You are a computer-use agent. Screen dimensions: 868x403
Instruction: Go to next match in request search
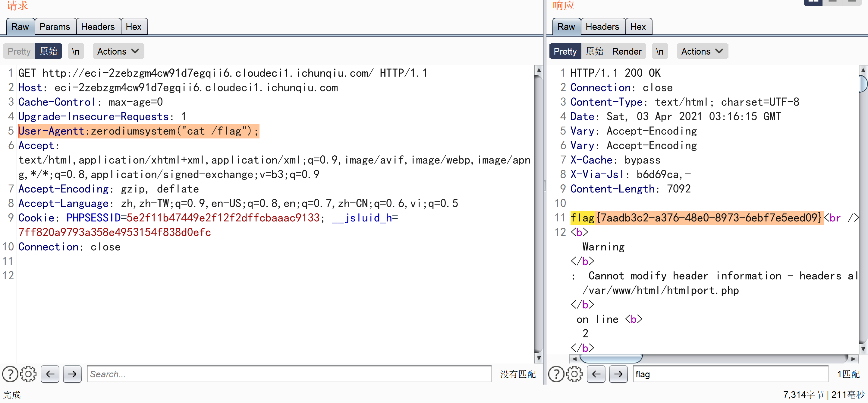click(x=72, y=374)
